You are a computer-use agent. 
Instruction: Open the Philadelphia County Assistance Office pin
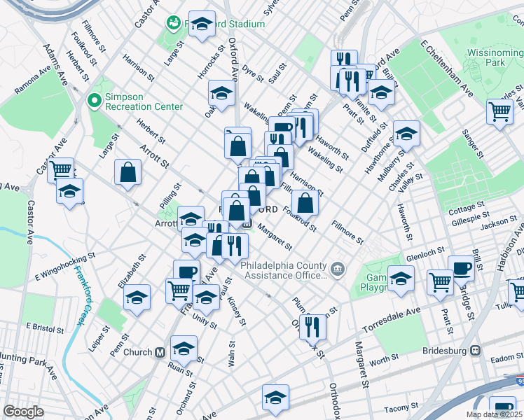click(x=338, y=269)
